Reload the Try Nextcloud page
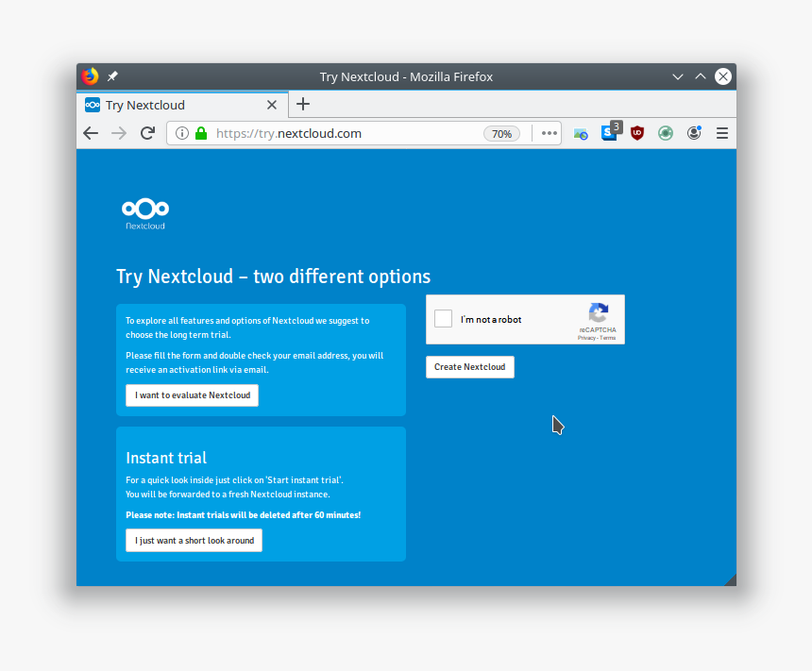The height and width of the screenshot is (671, 812). tap(147, 134)
